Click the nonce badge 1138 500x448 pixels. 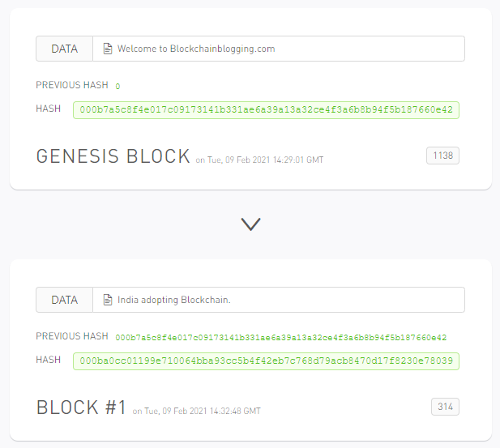[442, 156]
